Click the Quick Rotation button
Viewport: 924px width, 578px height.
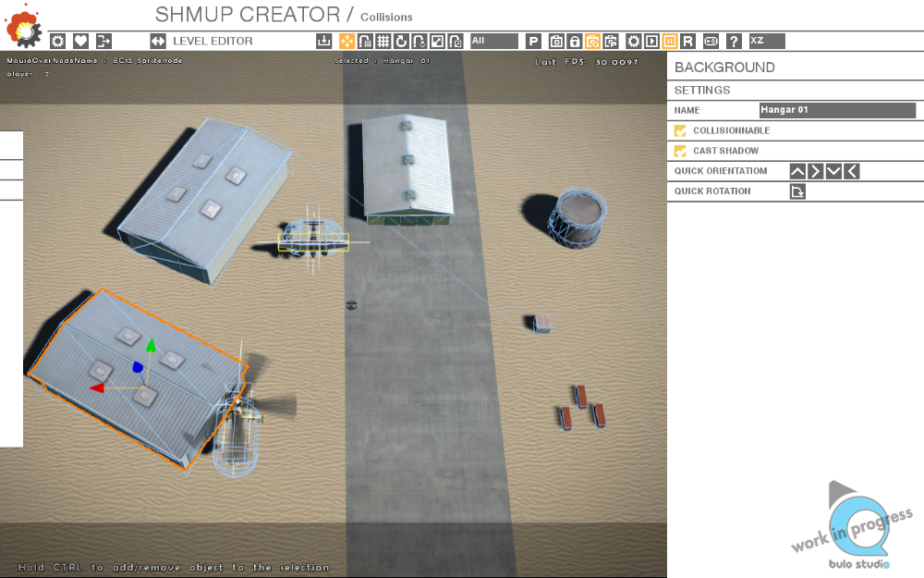[797, 191]
